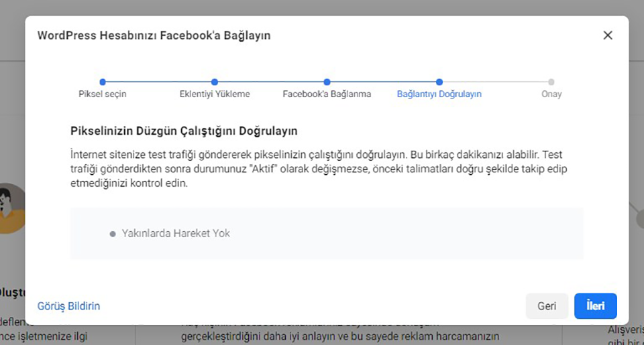This screenshot has height=345, width=644.
Task: Click the Piksel seçin progress dot
Action: 103,82
